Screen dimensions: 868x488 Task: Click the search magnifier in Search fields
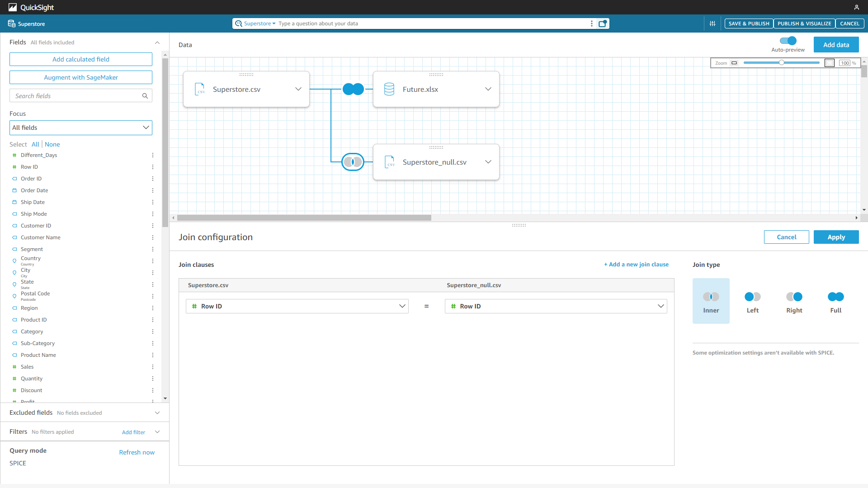click(x=145, y=96)
